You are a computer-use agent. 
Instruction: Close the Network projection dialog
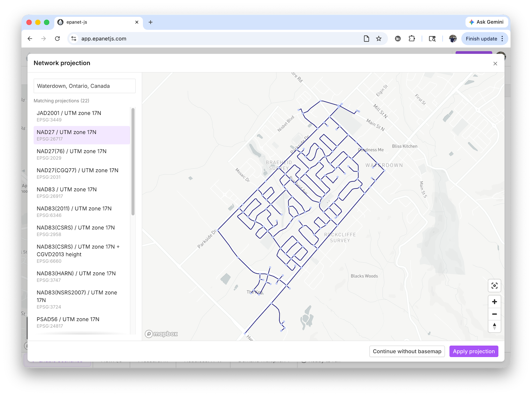tap(495, 64)
